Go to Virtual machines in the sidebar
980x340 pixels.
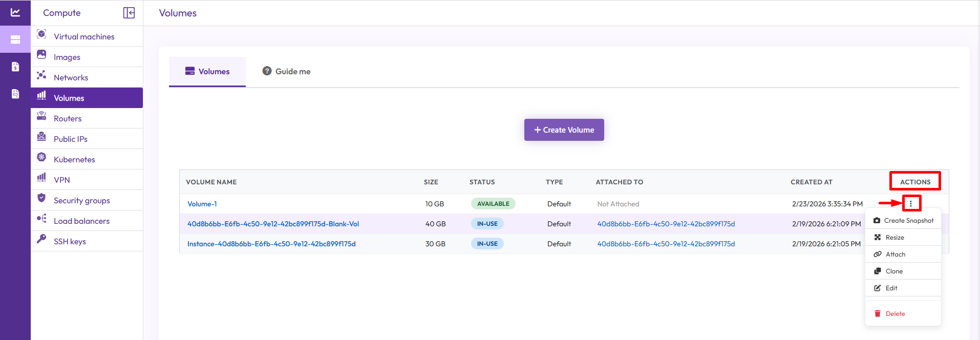click(84, 36)
